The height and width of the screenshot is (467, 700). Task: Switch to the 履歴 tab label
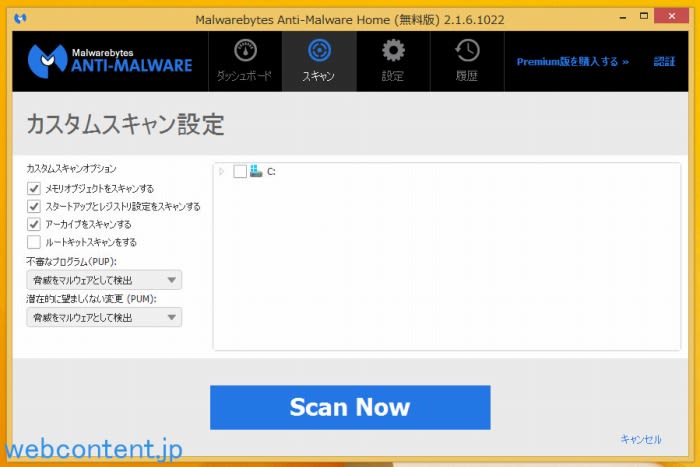(x=466, y=76)
